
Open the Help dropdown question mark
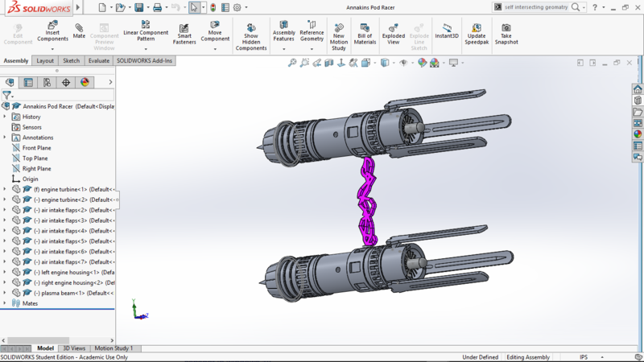[595, 7]
